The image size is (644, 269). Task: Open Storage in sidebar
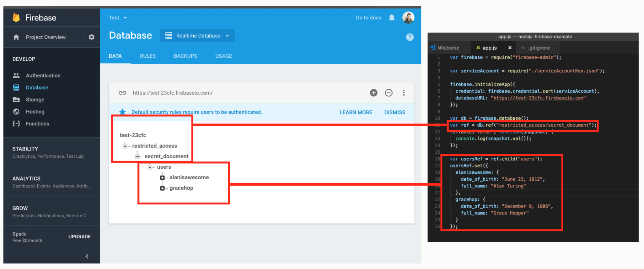tap(35, 99)
